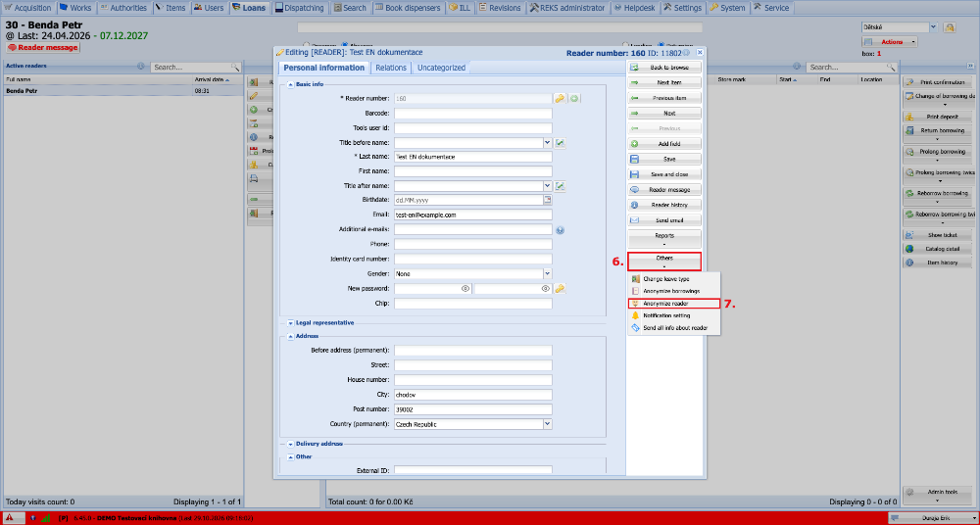Open the Title before name dropdown

(548, 143)
